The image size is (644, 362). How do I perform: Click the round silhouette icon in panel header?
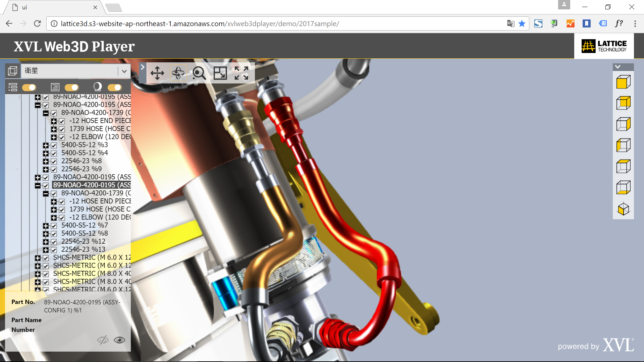(98, 87)
